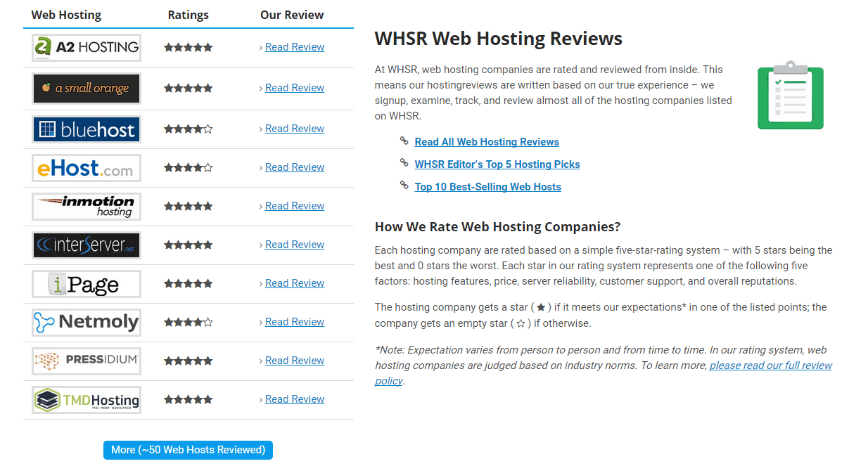Click A2 Hosting's five-star rating
The width and height of the screenshot is (868, 466).
(x=189, y=48)
